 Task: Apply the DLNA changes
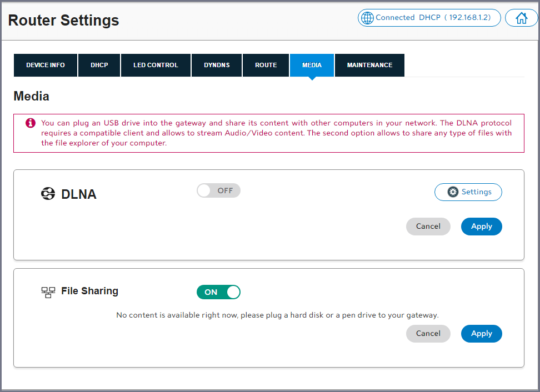pos(481,227)
